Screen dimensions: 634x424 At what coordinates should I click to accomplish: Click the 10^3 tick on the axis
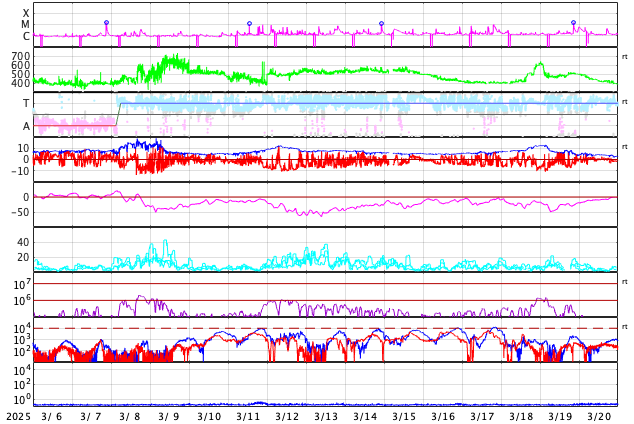click(x=23, y=340)
